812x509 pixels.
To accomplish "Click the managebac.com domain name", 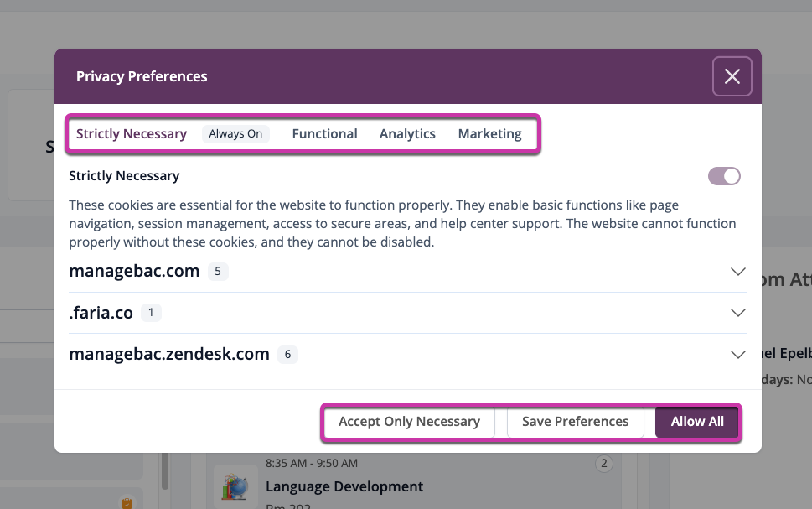I will [134, 271].
